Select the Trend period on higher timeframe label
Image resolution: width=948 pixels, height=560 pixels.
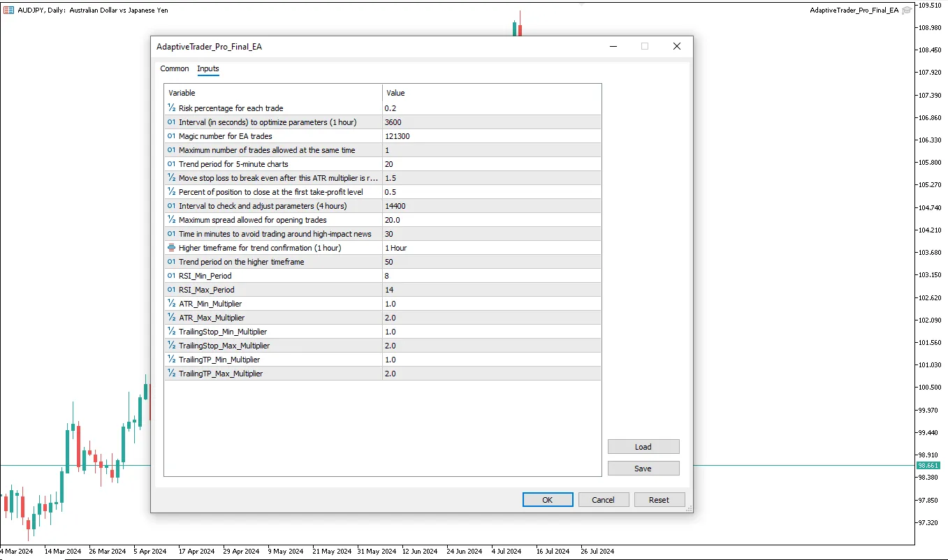pyautogui.click(x=242, y=262)
